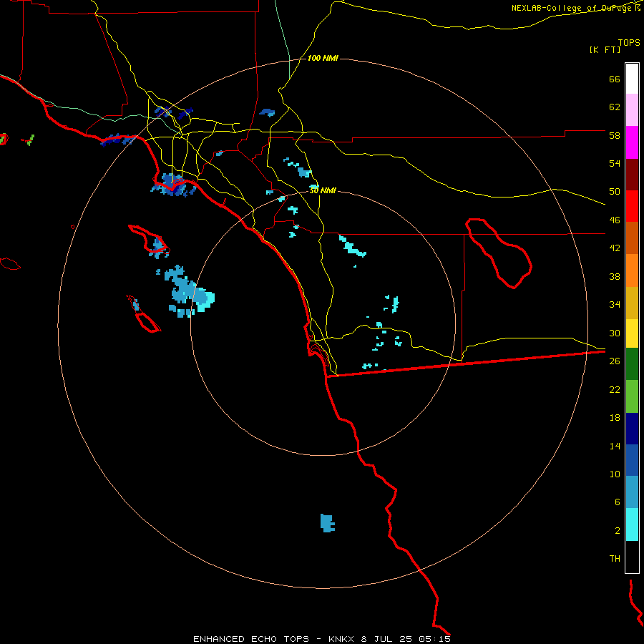This screenshot has width=644, height=644.
Task: Click legend value 10
Action: [x=615, y=474]
